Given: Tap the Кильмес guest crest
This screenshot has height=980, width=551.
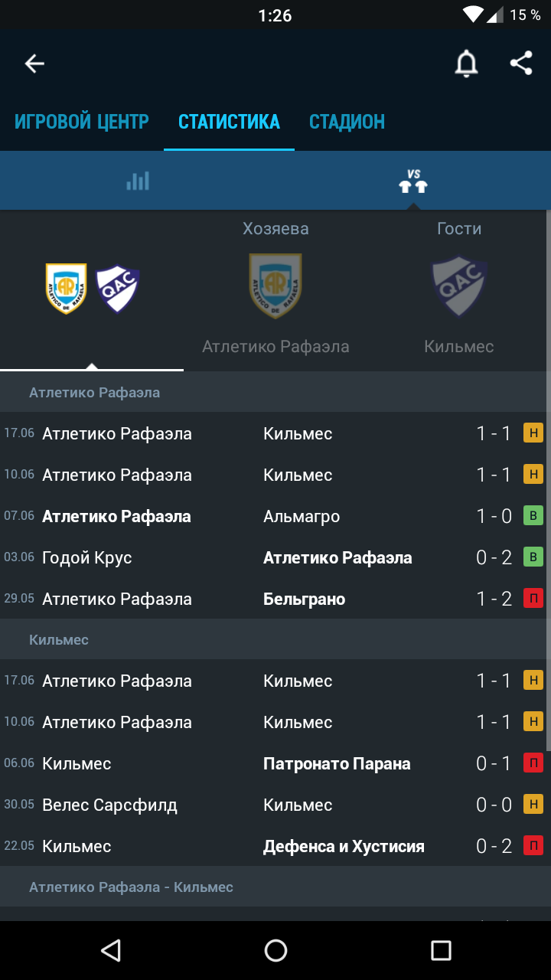Looking at the screenshot, I should click(459, 286).
